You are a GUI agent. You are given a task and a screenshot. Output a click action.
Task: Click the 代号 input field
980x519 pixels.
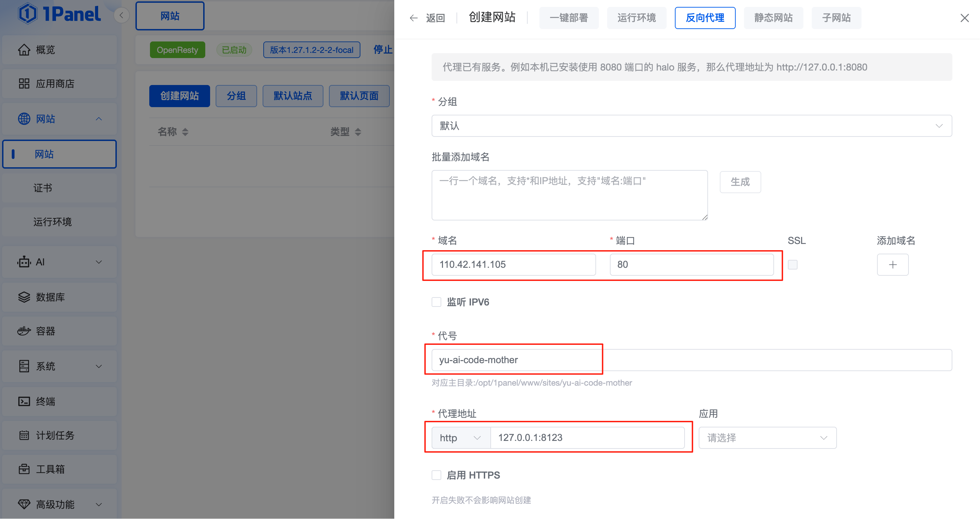(x=691, y=360)
